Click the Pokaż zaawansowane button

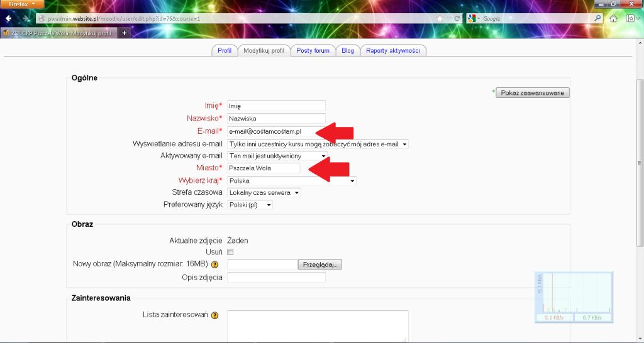tap(533, 93)
